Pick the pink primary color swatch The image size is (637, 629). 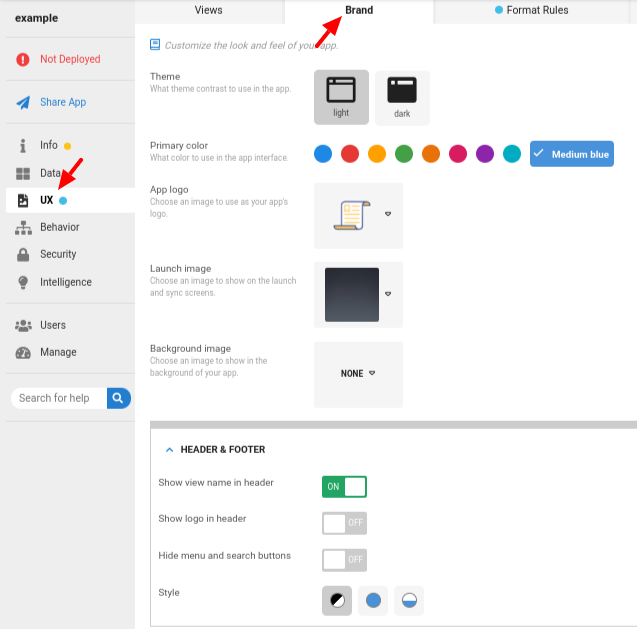(458, 154)
